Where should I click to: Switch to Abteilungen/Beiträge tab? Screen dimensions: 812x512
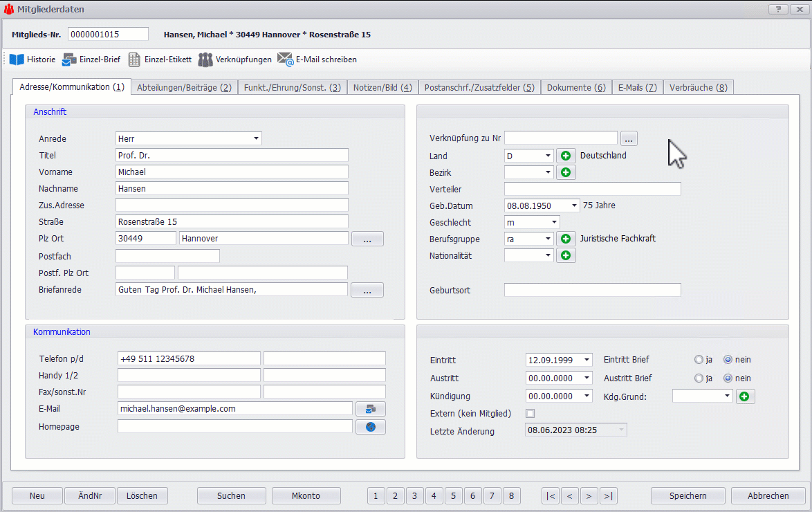pyautogui.click(x=184, y=88)
